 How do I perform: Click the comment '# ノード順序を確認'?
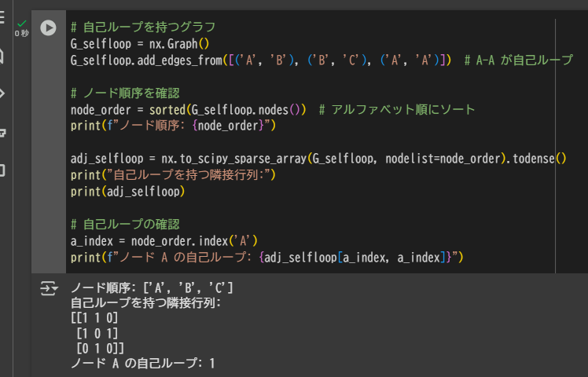point(125,93)
